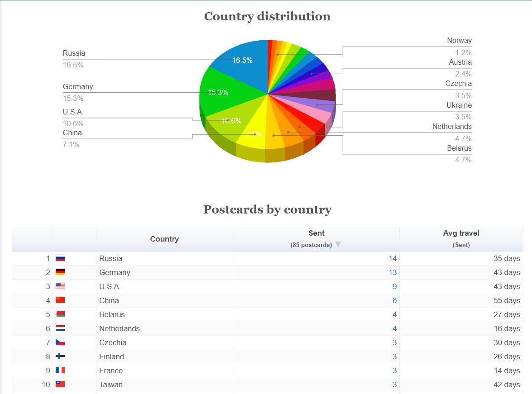The image size is (532, 394).
Task: Click the Russia flag icon
Action: [x=60, y=259]
